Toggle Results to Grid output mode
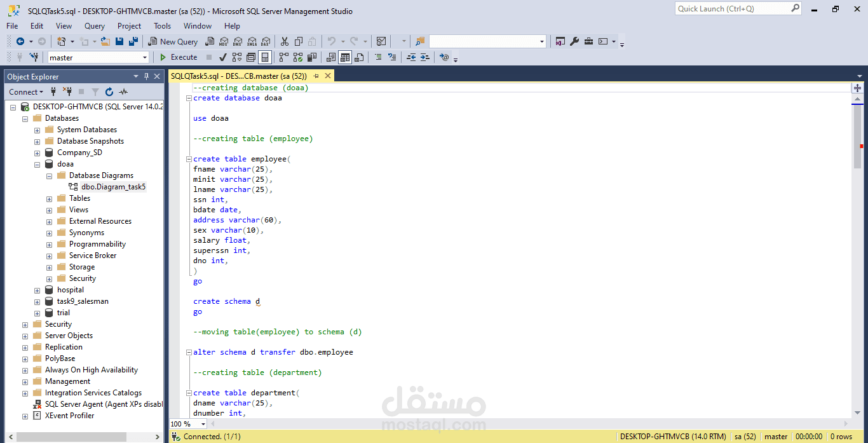Screen dimensions: 868x443 tap(345, 57)
